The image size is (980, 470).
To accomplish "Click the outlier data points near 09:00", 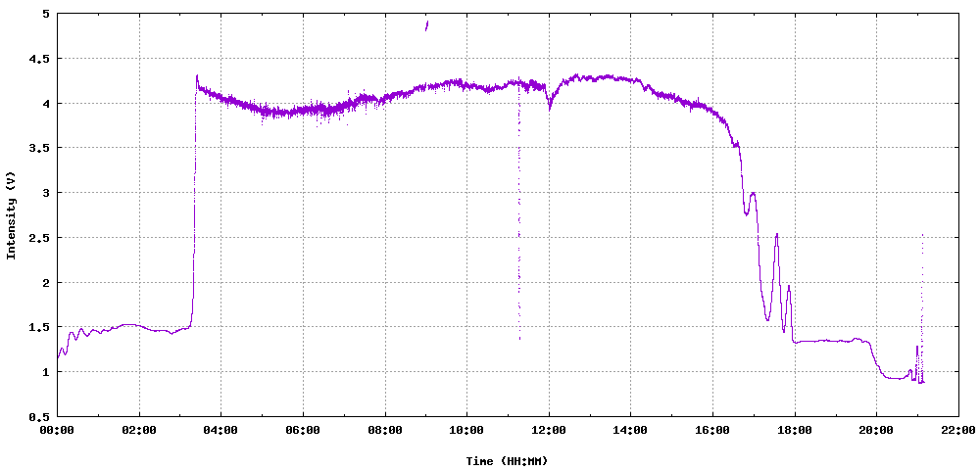I will [x=427, y=24].
